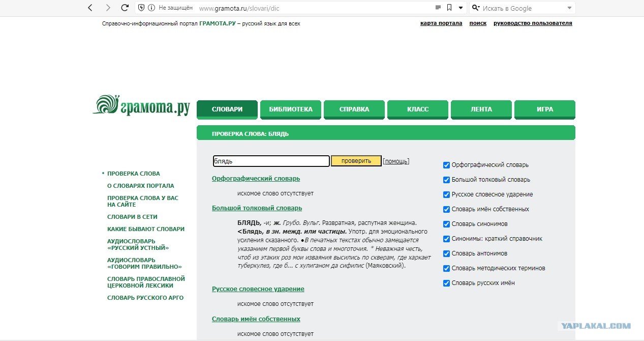Image resolution: width=644 pixels, height=341 pixels.
Task: Open the поиск link at top
Action: (478, 23)
